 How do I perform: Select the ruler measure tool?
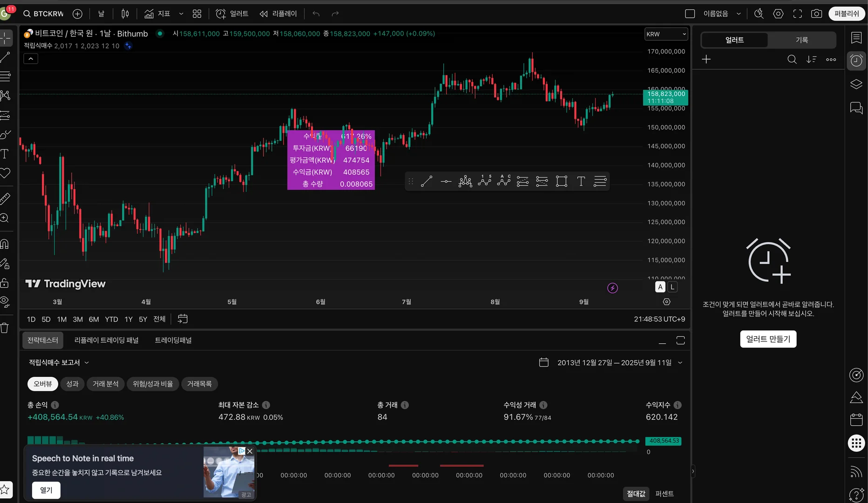[5, 199]
